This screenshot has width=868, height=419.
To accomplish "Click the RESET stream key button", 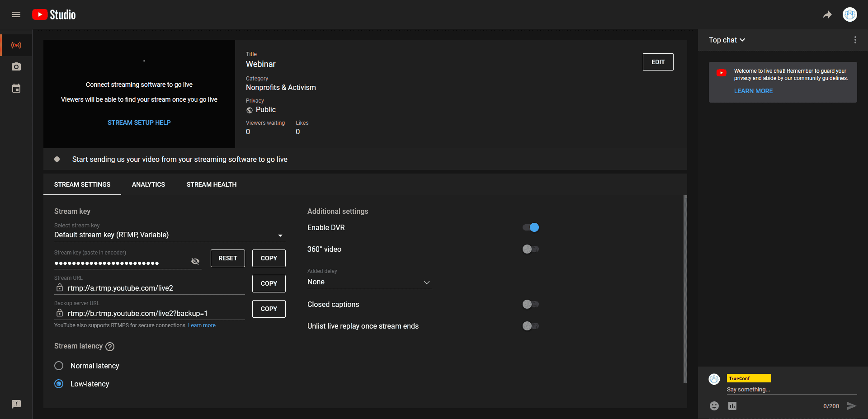I will tap(228, 258).
